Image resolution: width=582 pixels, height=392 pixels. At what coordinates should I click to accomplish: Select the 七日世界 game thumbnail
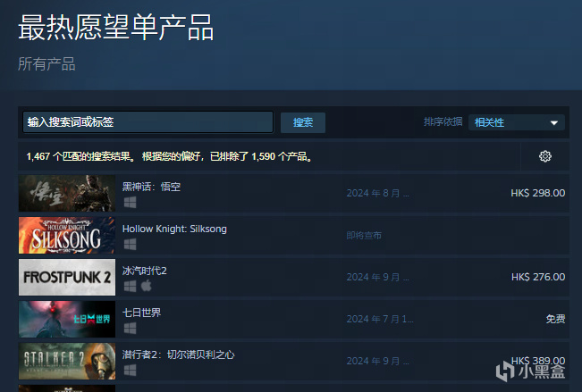coord(67,319)
